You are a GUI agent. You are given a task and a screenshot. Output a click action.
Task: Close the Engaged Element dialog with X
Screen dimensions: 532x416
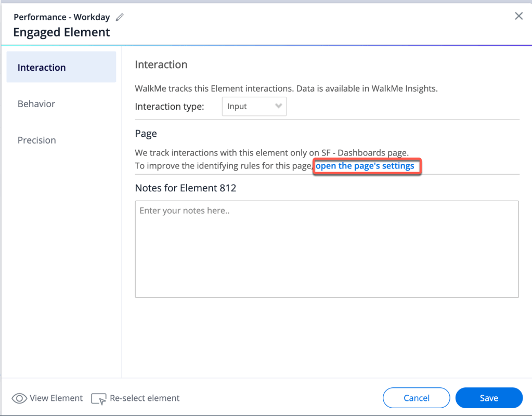pyautogui.click(x=518, y=16)
